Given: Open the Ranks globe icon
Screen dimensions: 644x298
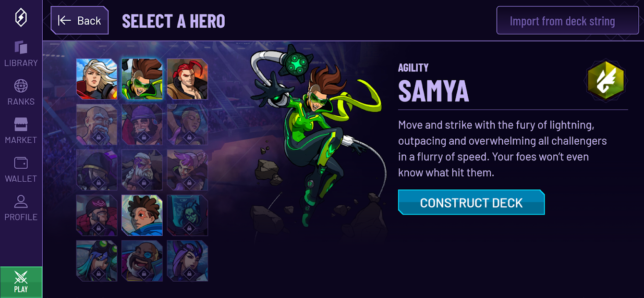Looking at the screenshot, I should [21, 92].
